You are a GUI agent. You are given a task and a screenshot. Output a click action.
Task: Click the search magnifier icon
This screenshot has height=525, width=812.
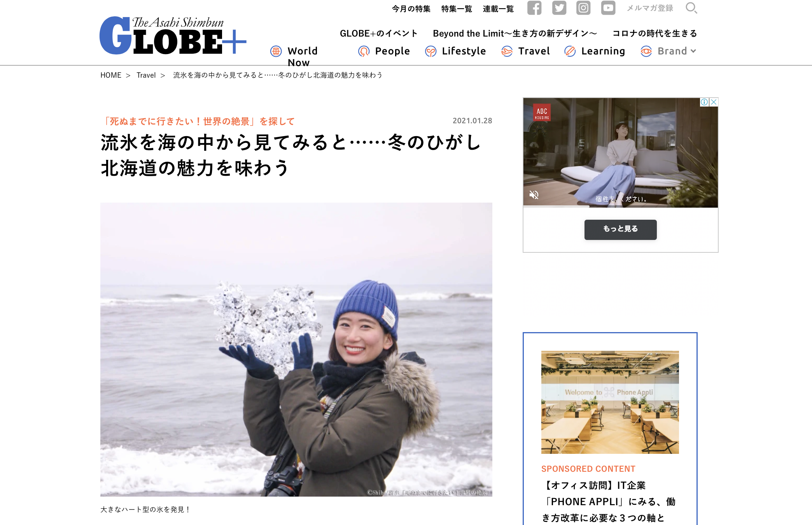click(691, 8)
